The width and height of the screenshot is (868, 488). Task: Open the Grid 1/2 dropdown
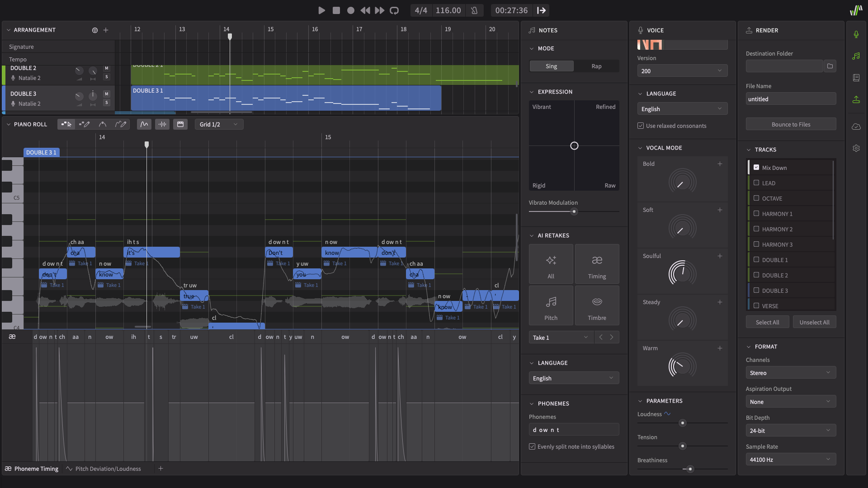pyautogui.click(x=219, y=124)
